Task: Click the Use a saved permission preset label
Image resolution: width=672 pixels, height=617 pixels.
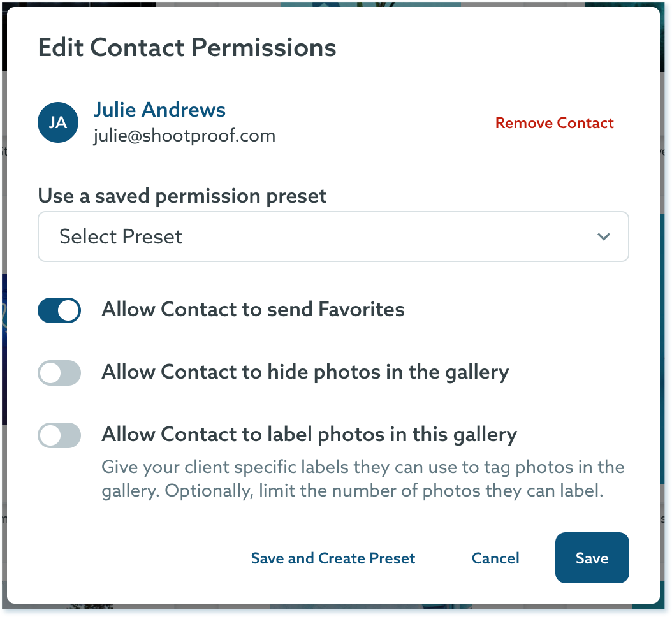Action: click(182, 196)
